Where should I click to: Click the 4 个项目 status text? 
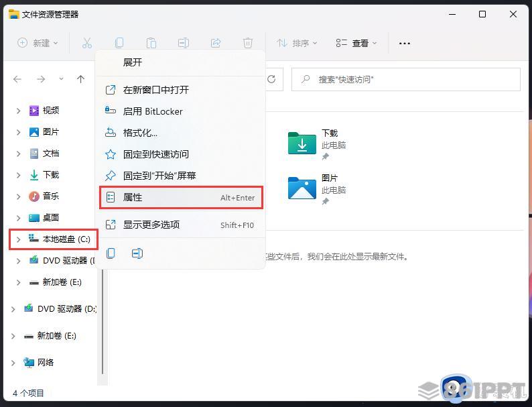point(29,393)
